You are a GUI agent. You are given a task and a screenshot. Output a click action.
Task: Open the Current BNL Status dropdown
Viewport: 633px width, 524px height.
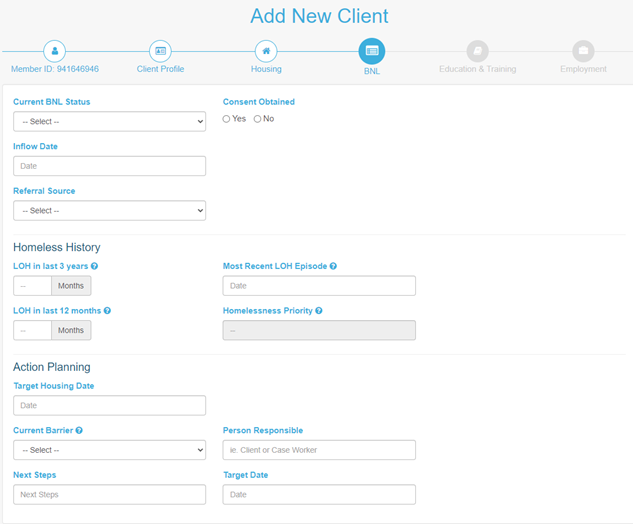(x=109, y=122)
